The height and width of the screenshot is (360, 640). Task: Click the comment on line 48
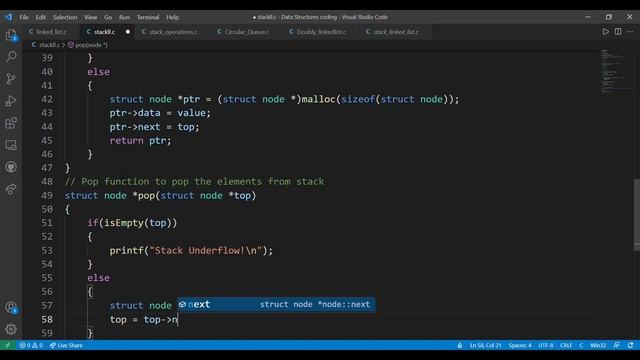point(194,182)
